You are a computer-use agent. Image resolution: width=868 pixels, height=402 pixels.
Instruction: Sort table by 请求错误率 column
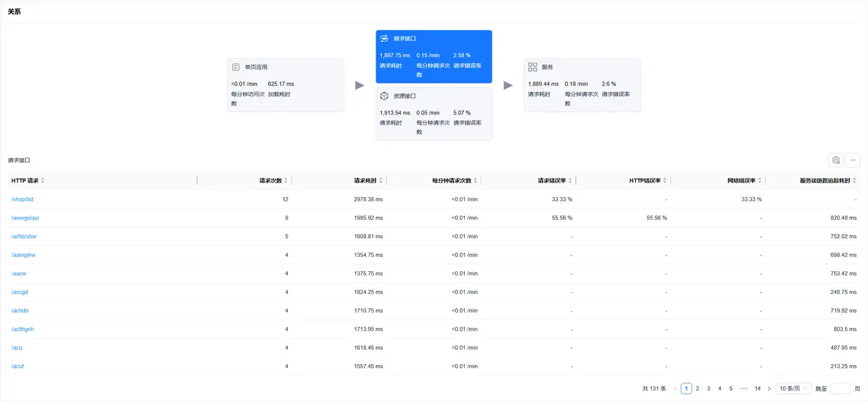coord(570,180)
